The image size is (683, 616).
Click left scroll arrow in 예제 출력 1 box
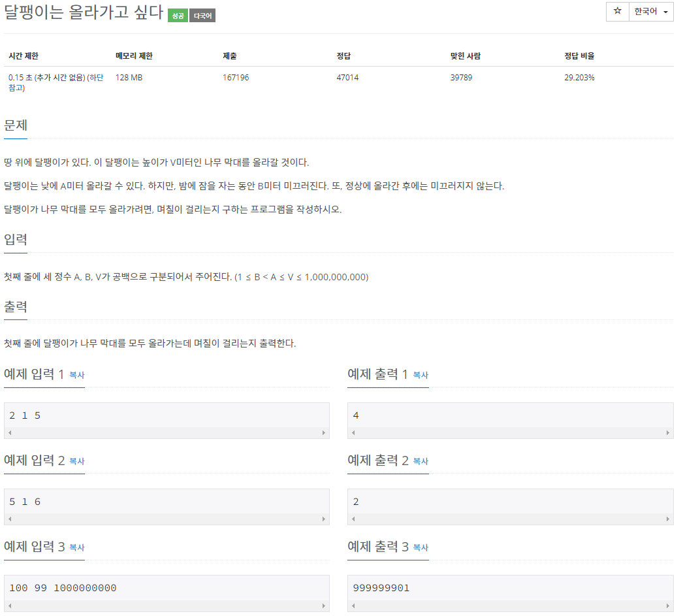coord(353,432)
